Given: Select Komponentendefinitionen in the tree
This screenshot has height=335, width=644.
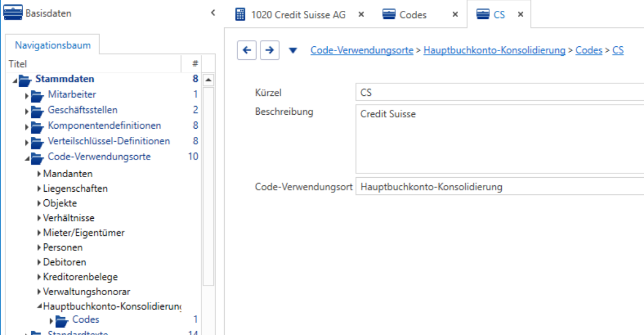Looking at the screenshot, I should click(105, 125).
